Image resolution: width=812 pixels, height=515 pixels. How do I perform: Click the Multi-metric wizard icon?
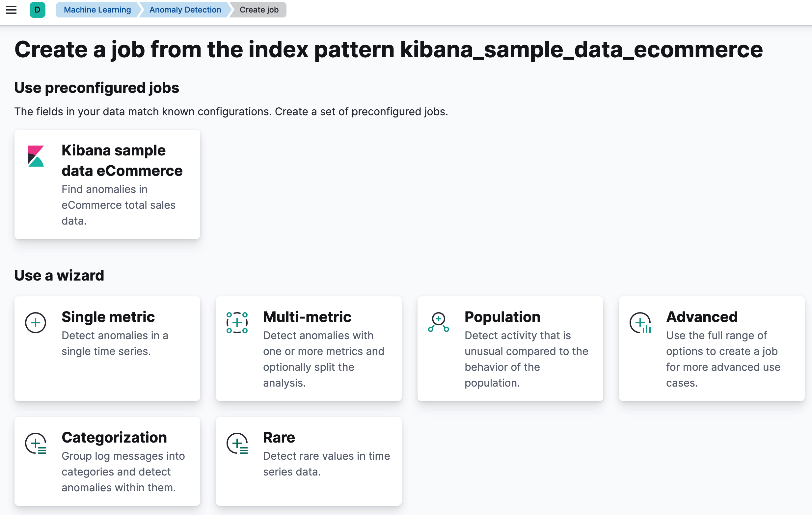pyautogui.click(x=237, y=323)
